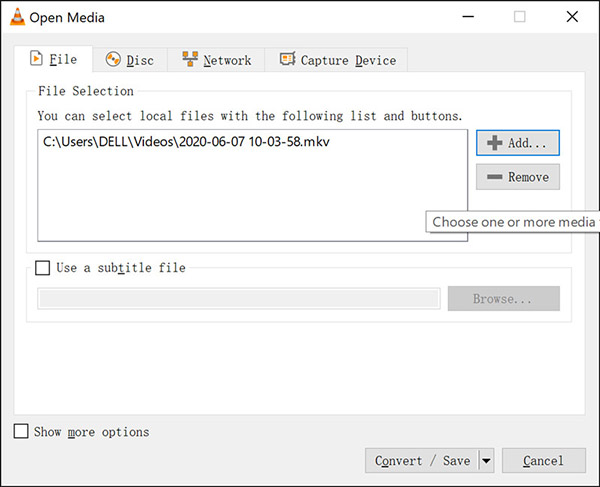Minimize the Open Media window
Screen dimensions: 600x487
(468, 16)
